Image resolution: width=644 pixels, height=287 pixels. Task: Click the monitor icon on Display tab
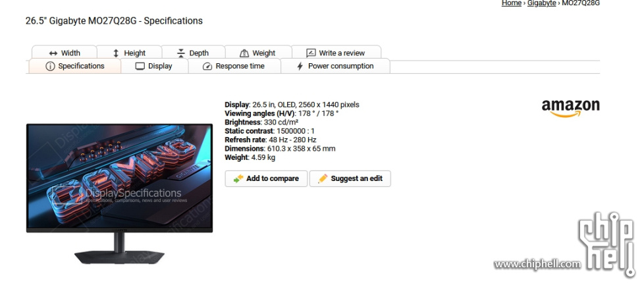[x=140, y=66]
